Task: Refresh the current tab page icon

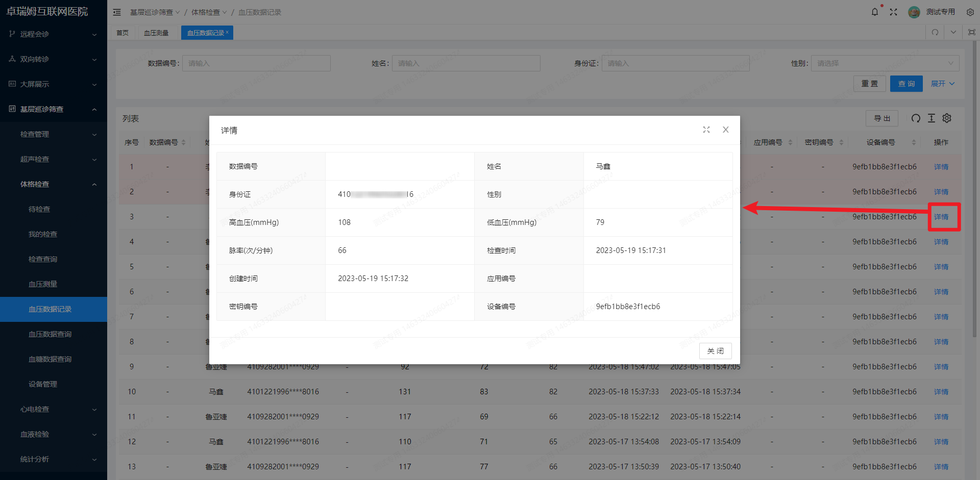Action: coord(935,32)
